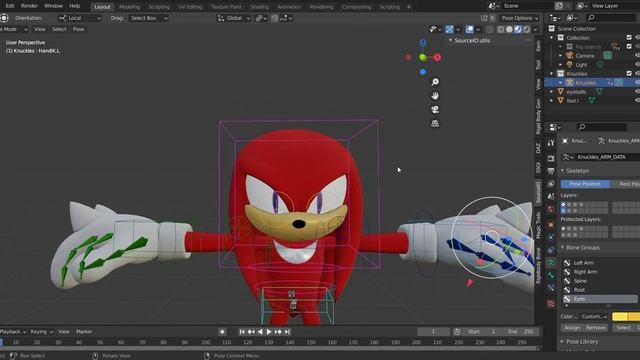640x360 pixels.
Task: Click the green Y axis gizmo ball
Action: click(x=423, y=58)
